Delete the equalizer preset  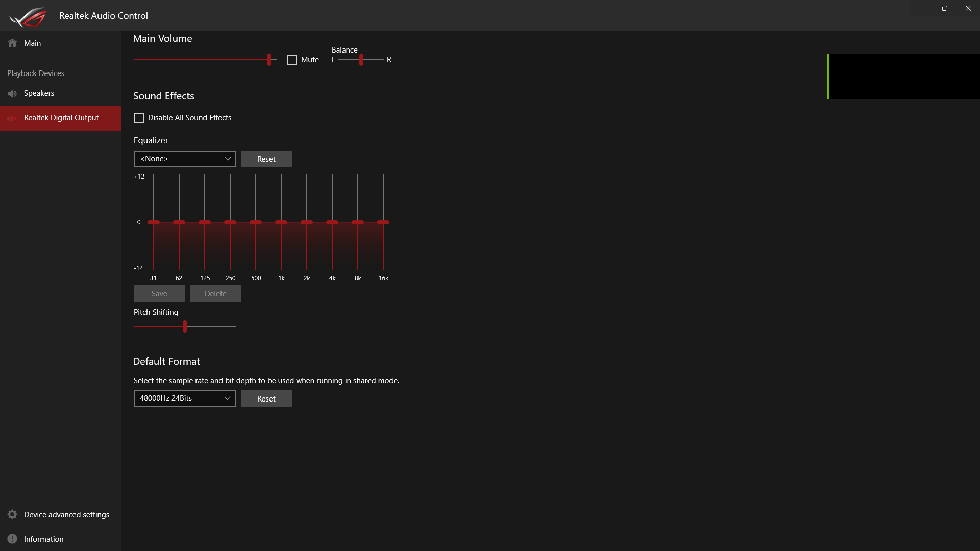point(215,293)
